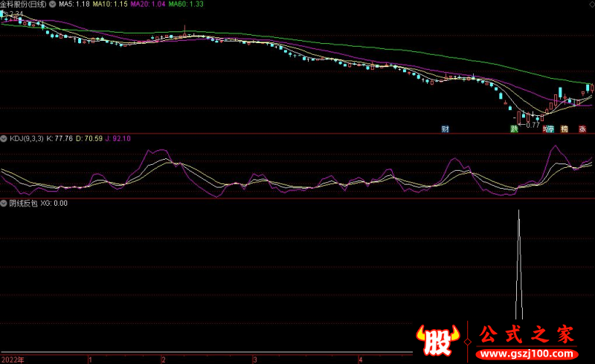Click the blue 财 info marker
The width and height of the screenshot is (595, 364).
point(445,129)
